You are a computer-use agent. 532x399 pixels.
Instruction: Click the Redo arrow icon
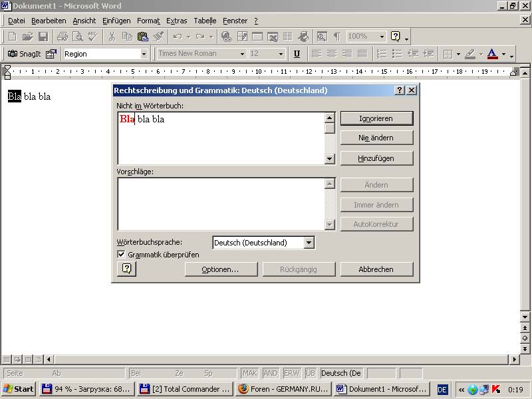tap(200, 37)
